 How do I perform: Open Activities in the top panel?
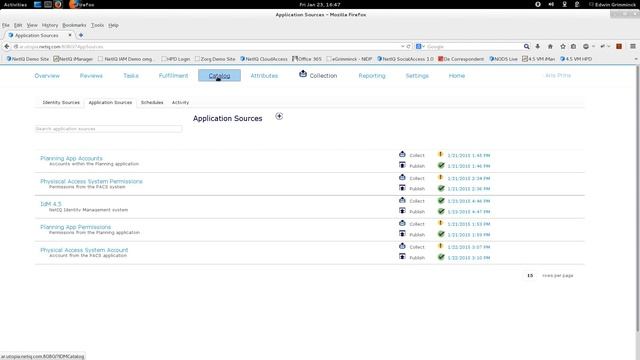pos(15,4)
